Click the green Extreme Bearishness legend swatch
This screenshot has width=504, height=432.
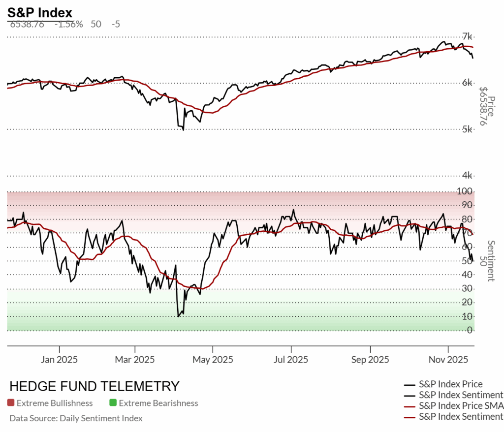point(113,403)
